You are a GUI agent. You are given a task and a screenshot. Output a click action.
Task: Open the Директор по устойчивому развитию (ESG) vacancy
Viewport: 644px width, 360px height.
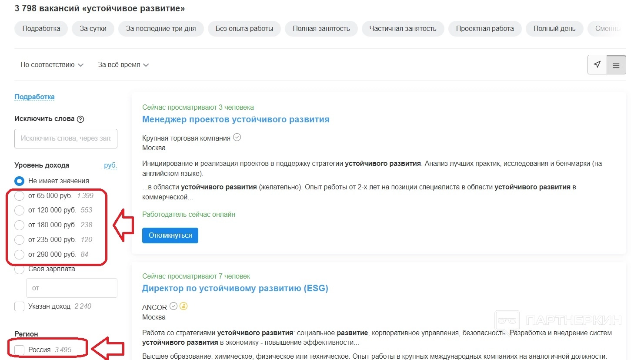click(235, 288)
